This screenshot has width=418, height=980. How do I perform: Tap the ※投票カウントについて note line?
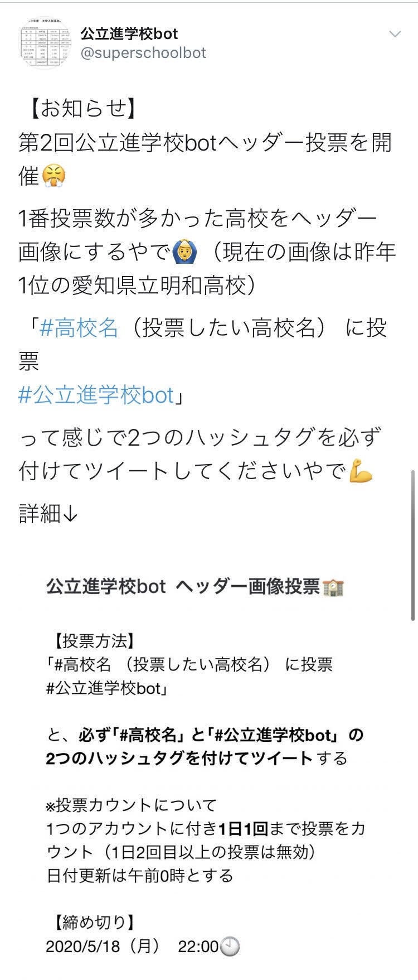132,805
